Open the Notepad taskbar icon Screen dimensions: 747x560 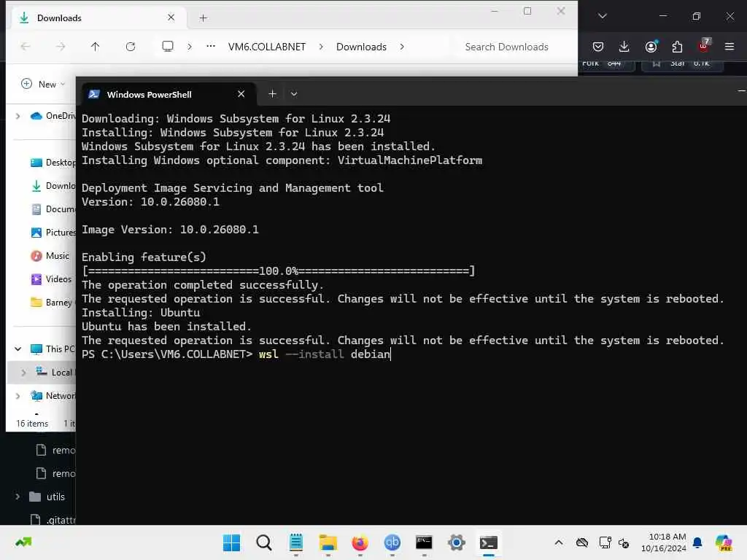pos(296,542)
